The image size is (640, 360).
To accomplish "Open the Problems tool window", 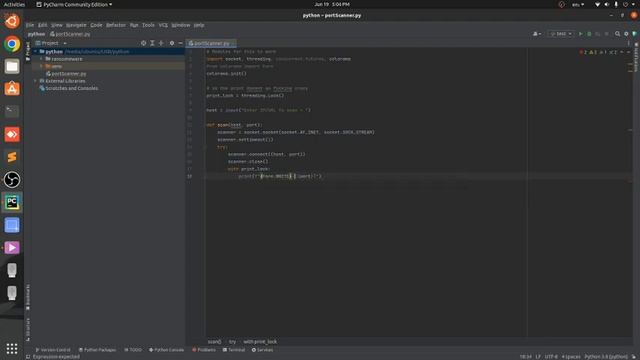I will [204, 350].
